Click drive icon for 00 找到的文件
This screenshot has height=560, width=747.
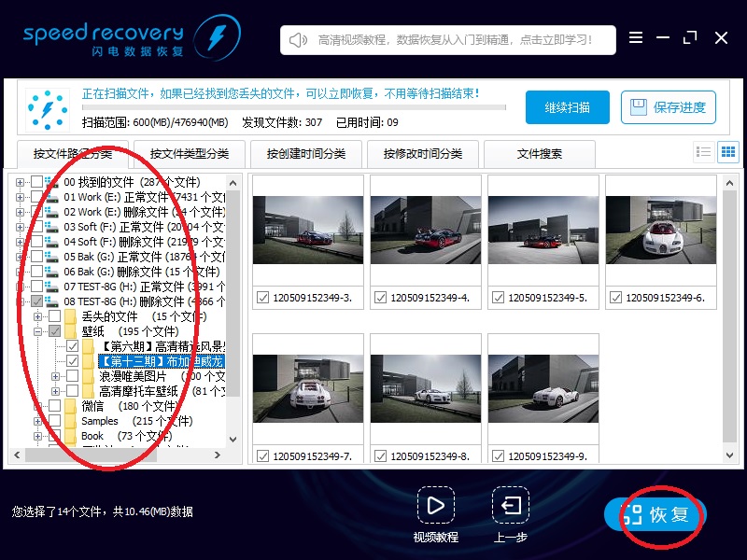[x=52, y=182]
